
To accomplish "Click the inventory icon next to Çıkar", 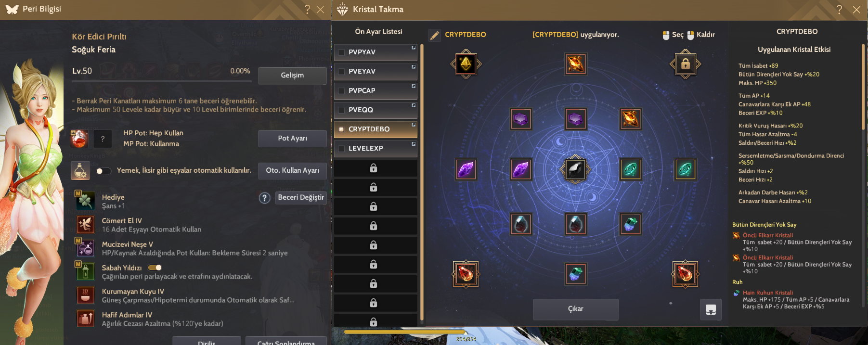I will (x=711, y=309).
